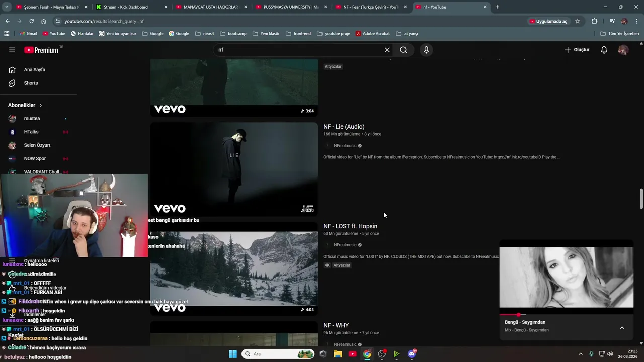Open NFrealmusic channel under LOST video
Viewport: 644px width, 362px height.
pos(345,245)
